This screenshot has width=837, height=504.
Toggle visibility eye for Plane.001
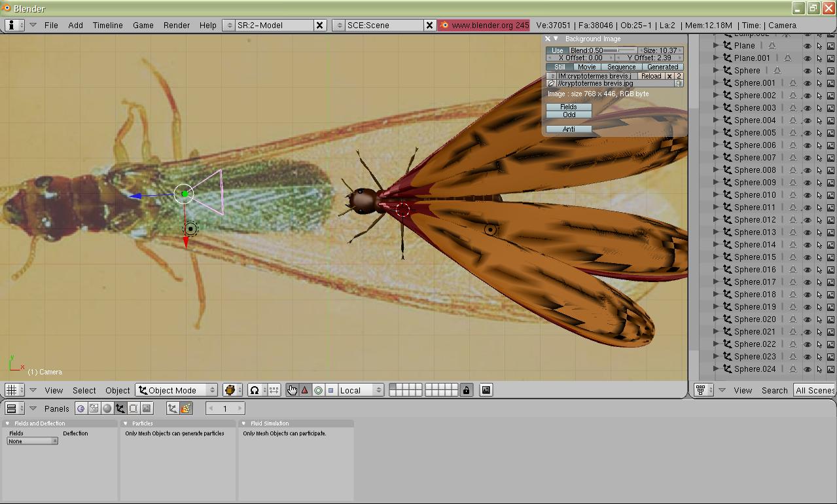click(808, 58)
